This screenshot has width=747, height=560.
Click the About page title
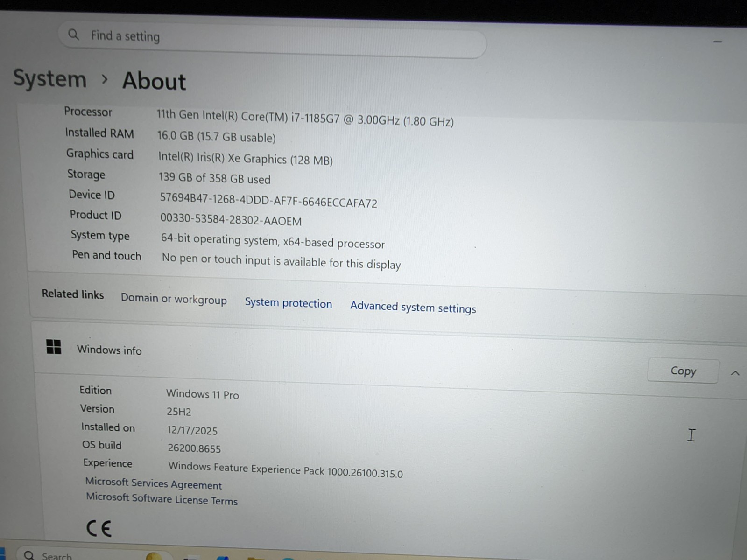(154, 81)
